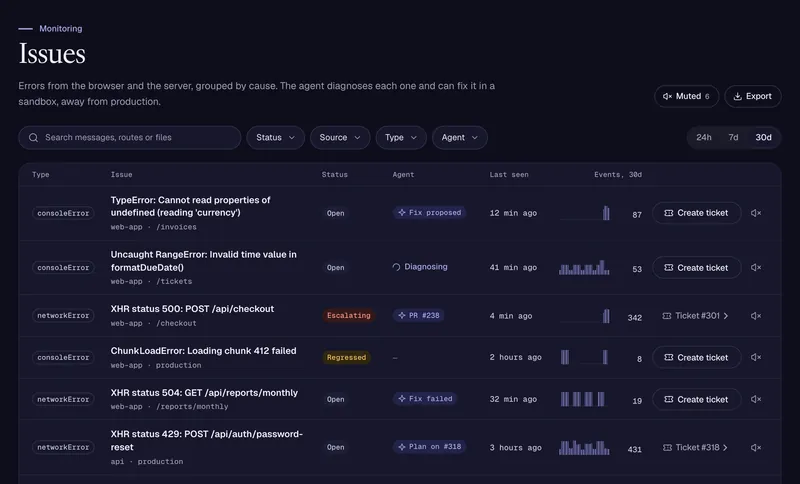The width and height of the screenshot is (800, 484).
Task: Click the search magnifier icon
Action: tap(33, 138)
